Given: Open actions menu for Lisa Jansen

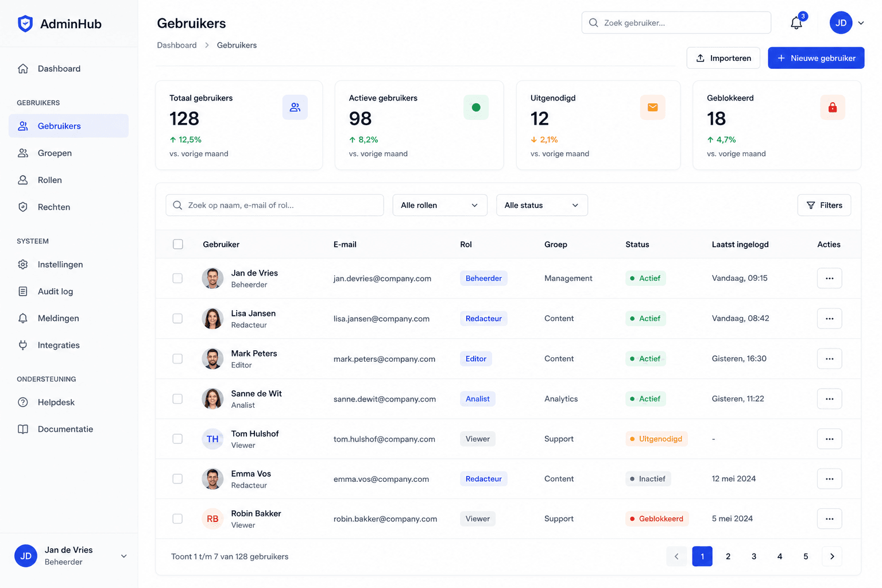Looking at the screenshot, I should (x=830, y=319).
